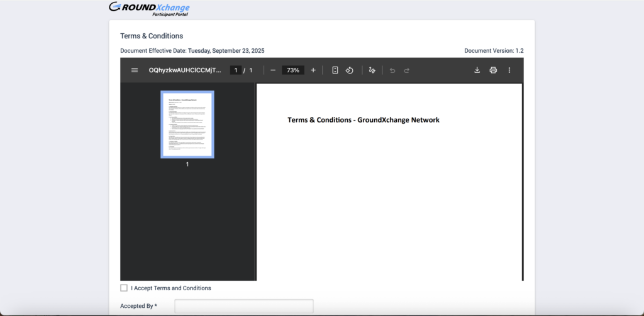Toggle the PDF sidebar menu icon
644x316 pixels.
[135, 70]
